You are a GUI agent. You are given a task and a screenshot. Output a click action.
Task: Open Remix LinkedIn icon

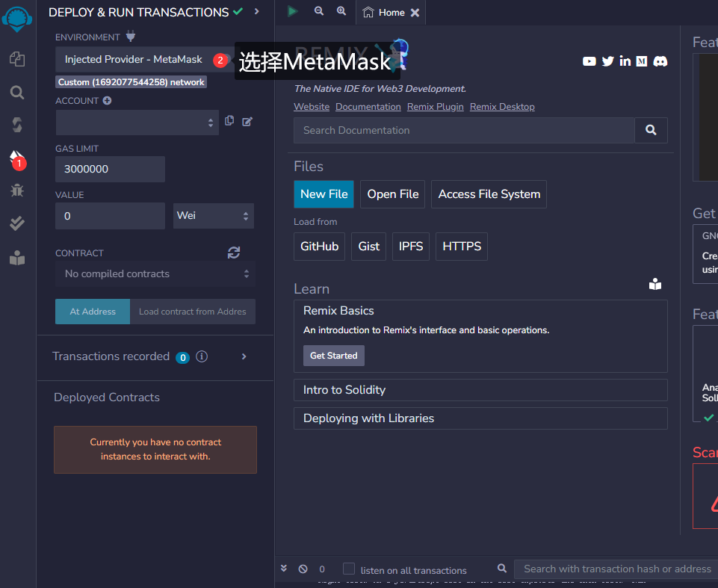625,61
